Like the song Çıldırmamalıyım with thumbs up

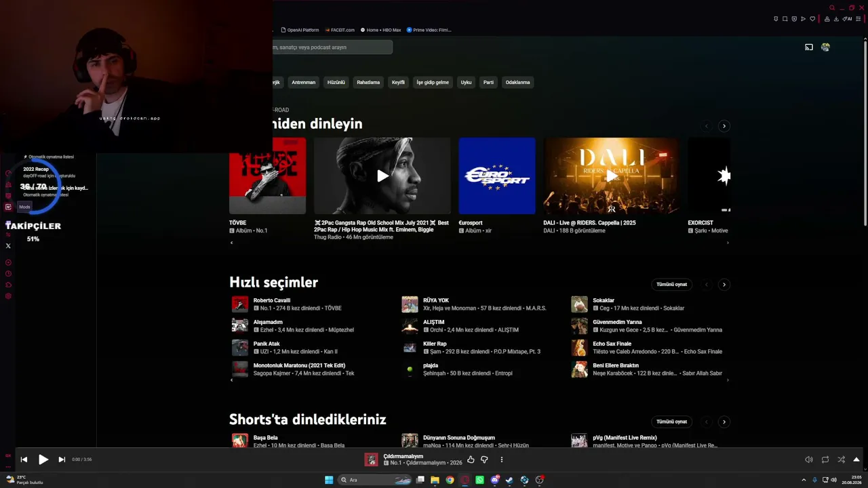[x=471, y=460]
